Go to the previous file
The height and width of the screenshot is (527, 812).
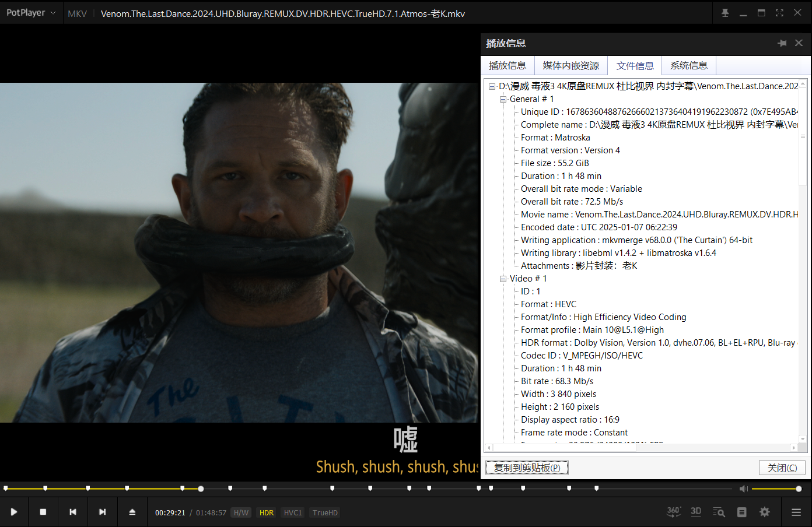[x=73, y=512]
